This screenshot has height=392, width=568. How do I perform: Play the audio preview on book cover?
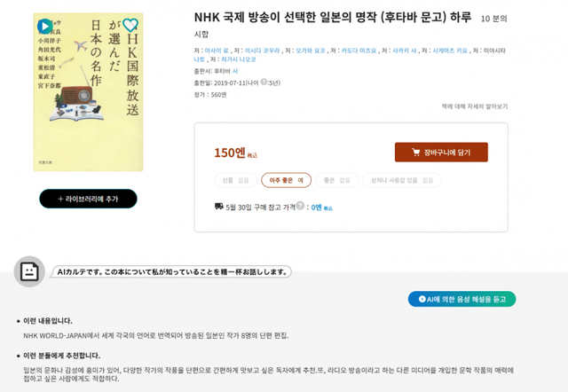coord(44,26)
